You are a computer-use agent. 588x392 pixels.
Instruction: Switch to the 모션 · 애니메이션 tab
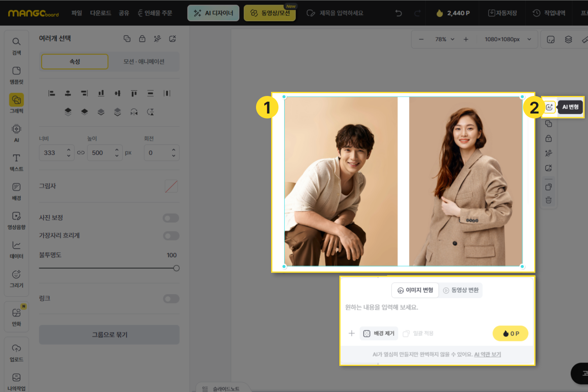pyautogui.click(x=144, y=62)
